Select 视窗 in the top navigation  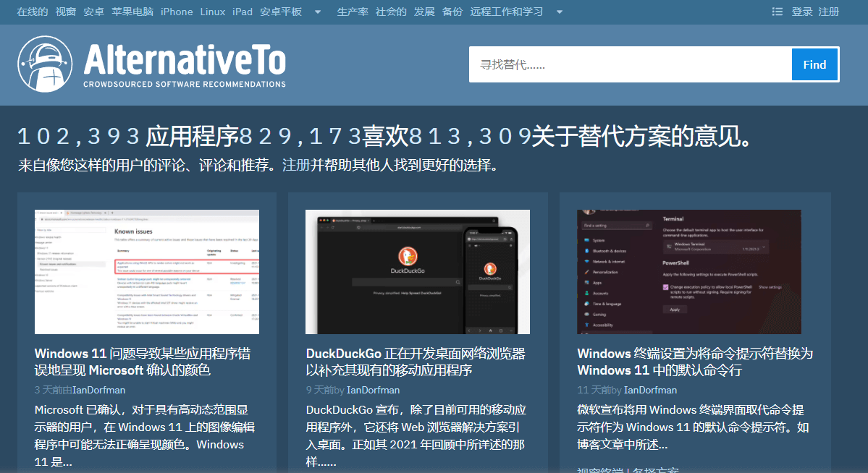point(66,12)
